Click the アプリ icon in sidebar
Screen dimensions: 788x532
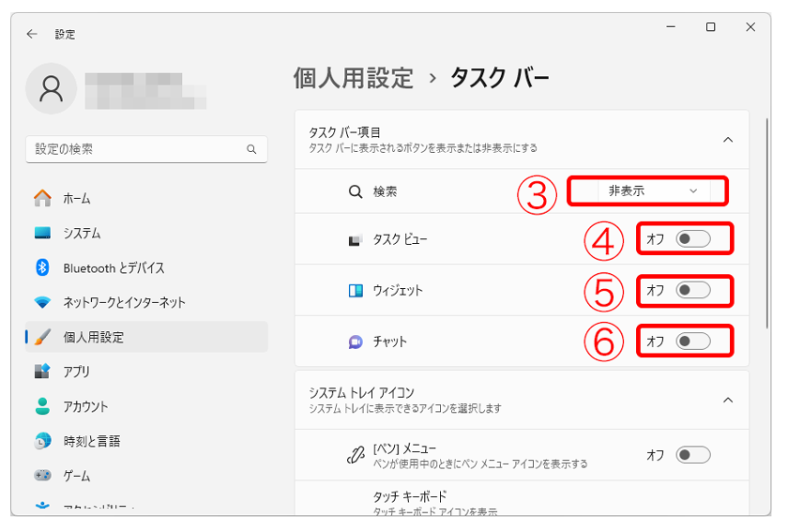pyautogui.click(x=42, y=372)
